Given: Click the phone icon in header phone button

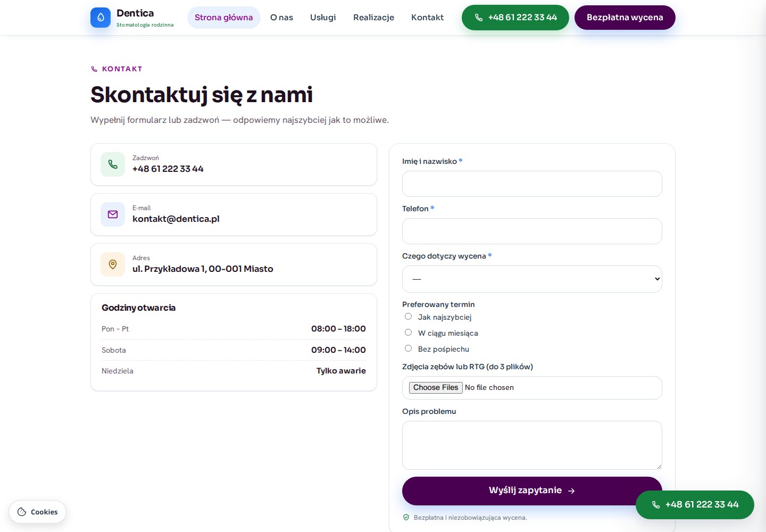Looking at the screenshot, I should 479,18.
